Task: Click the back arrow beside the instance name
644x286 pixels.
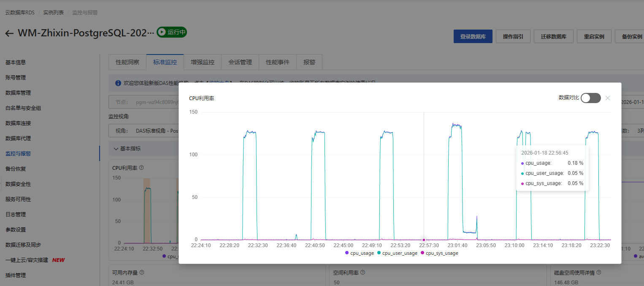Action: tap(9, 33)
